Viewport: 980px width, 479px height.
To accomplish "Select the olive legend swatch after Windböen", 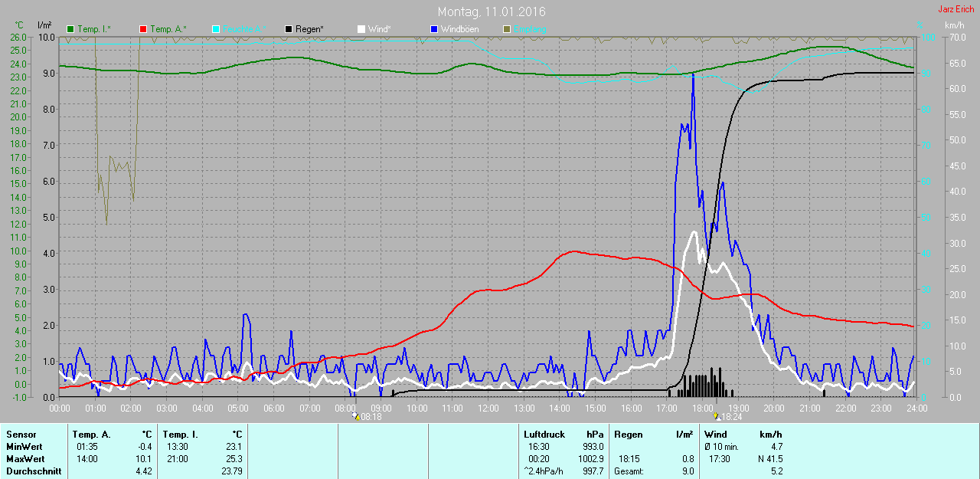I will click(507, 29).
